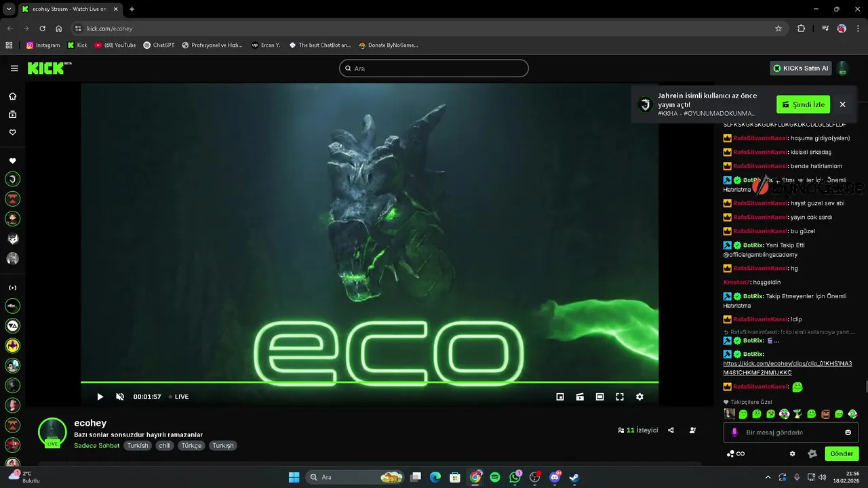Unmute the stream audio
The image size is (868, 488).
tap(120, 396)
